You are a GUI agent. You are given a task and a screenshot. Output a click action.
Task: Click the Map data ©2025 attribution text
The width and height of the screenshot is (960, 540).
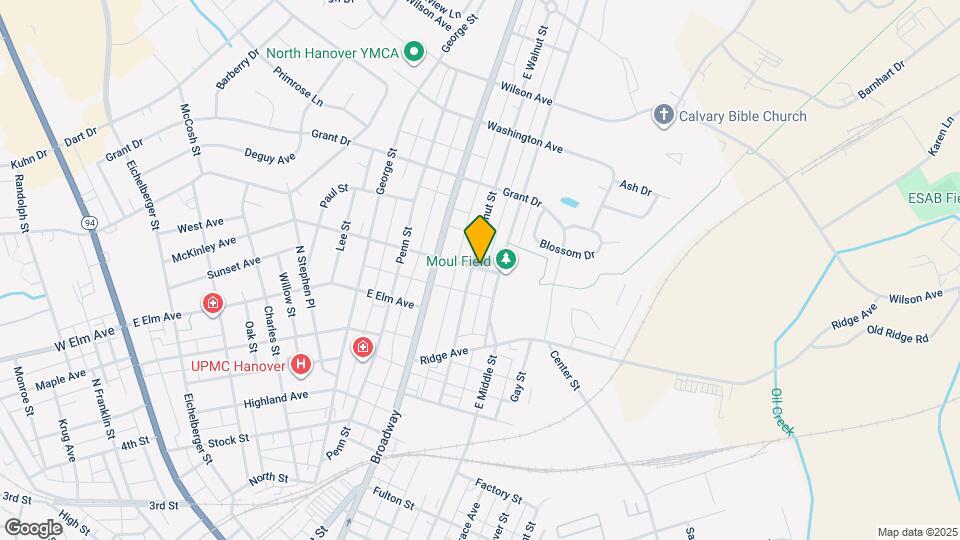(917, 533)
